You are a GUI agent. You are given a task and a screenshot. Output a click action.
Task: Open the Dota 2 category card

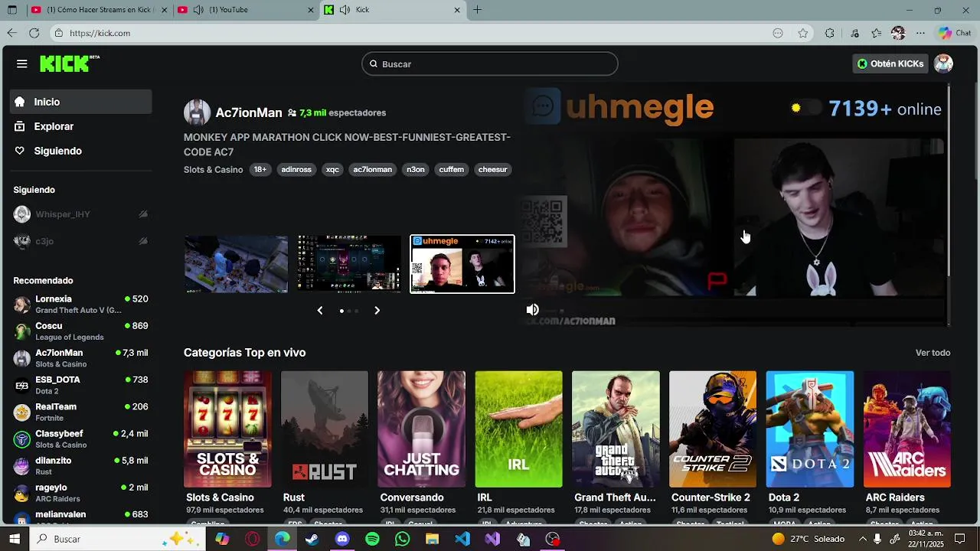click(x=810, y=429)
